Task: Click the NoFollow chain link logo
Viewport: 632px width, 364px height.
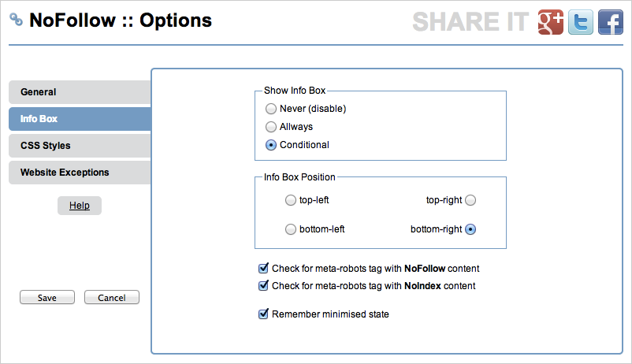Action: [x=16, y=20]
